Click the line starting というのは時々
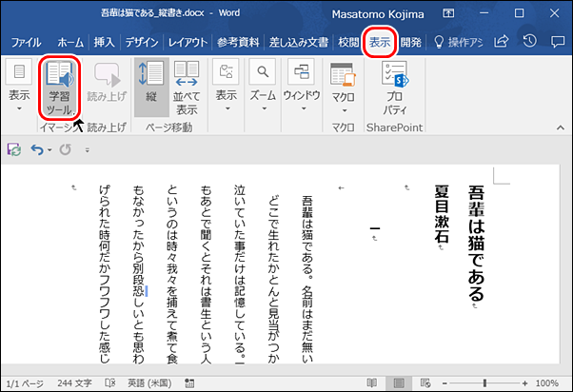This screenshot has height=392, width=573. pyautogui.click(x=172, y=274)
